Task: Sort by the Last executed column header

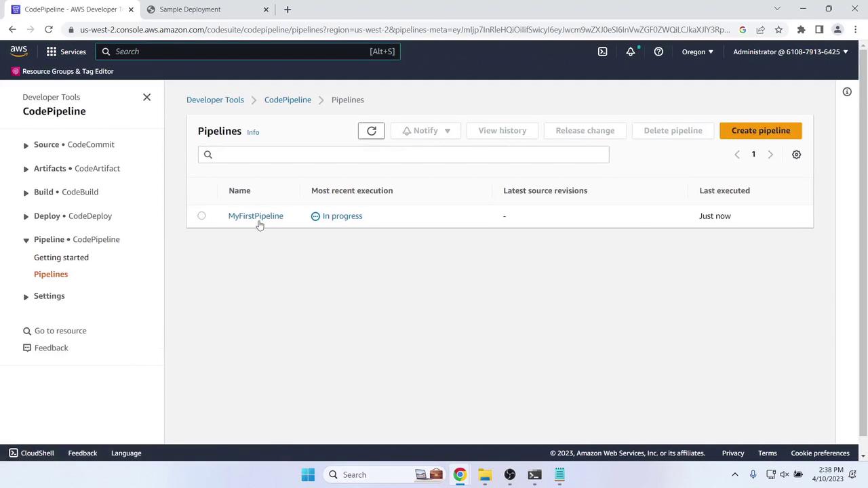Action: (724, 190)
